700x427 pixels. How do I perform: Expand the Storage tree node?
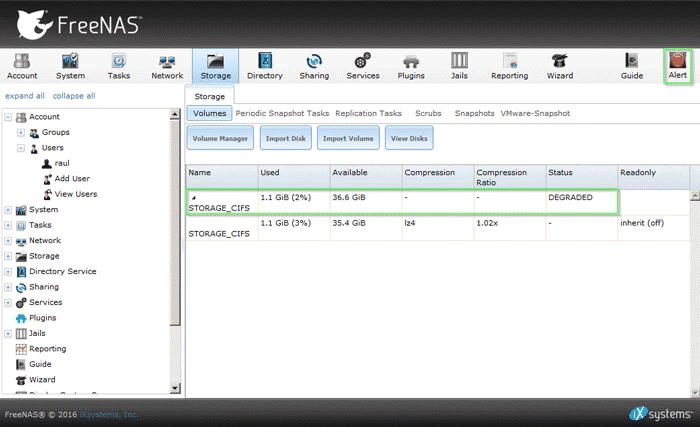coord(8,256)
